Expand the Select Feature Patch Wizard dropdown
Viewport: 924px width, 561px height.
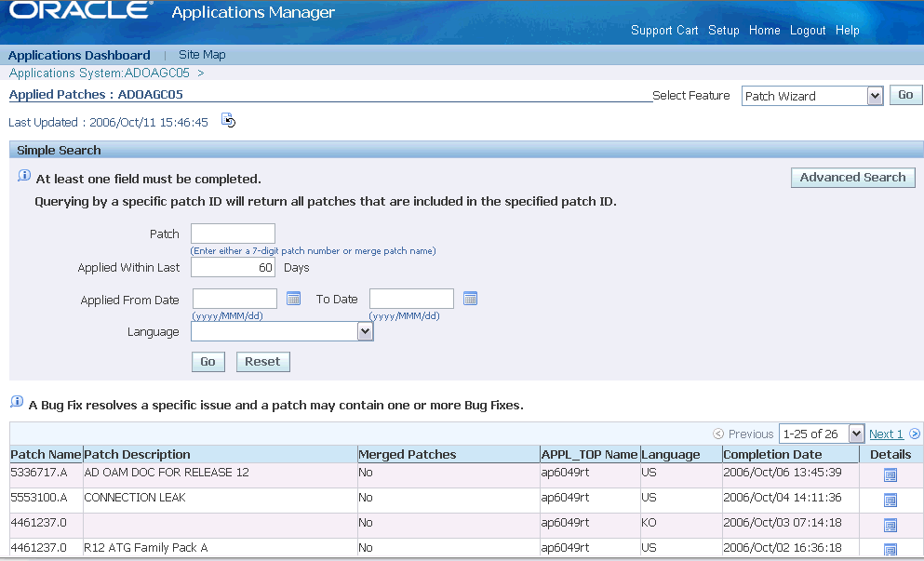click(875, 96)
